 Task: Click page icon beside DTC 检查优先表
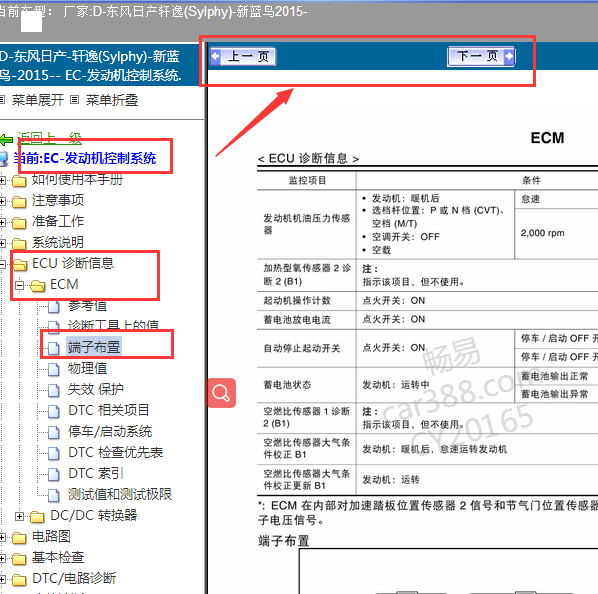54,453
